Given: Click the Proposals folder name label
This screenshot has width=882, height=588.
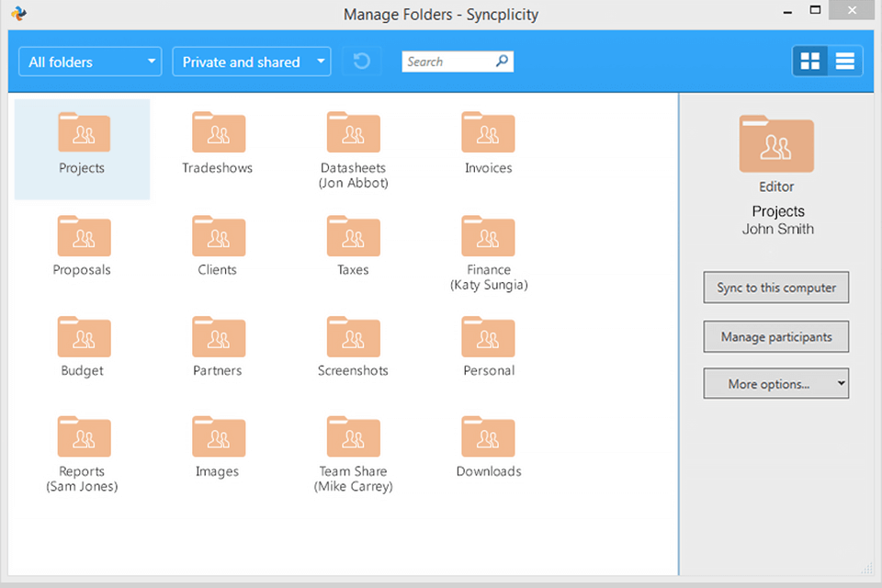Looking at the screenshot, I should pyautogui.click(x=82, y=270).
